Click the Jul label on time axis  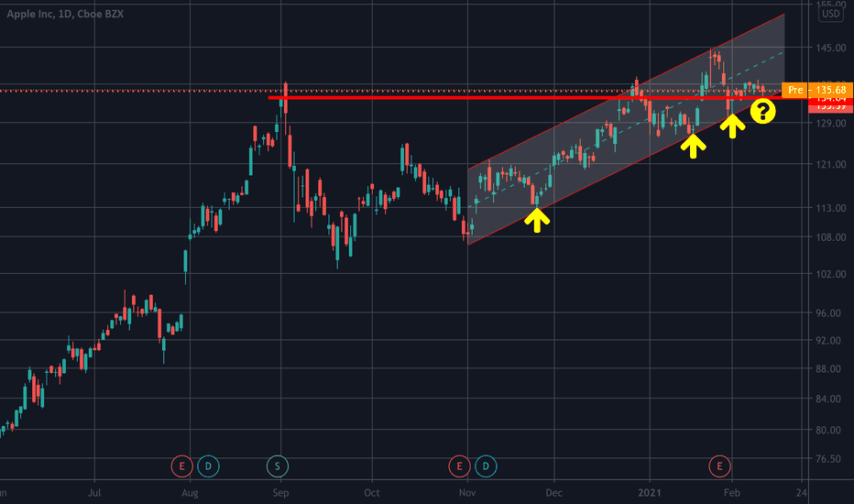click(x=94, y=493)
